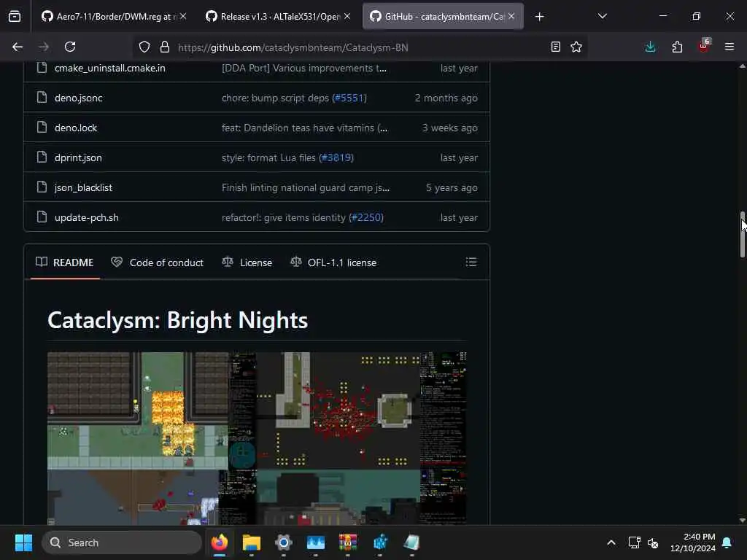747x560 pixels.
Task: Click the file icon beside deno.jsonc
Action: tap(42, 98)
